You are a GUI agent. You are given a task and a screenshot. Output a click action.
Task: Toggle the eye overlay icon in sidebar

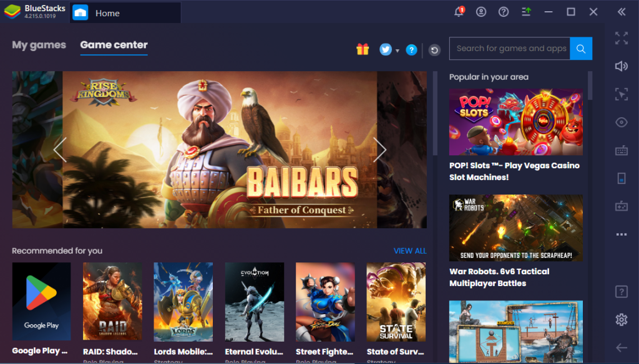point(622,122)
